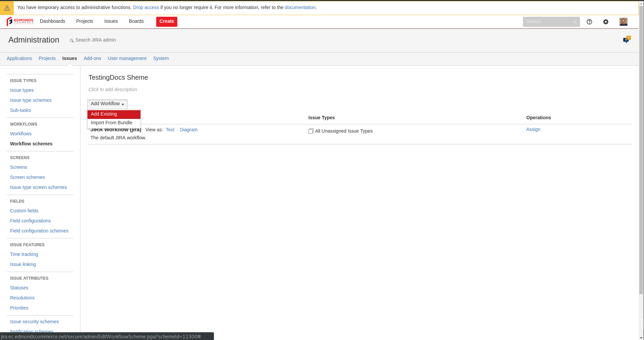Click the All Unassigned Issue Types icon
644x340 pixels.
[x=311, y=131]
